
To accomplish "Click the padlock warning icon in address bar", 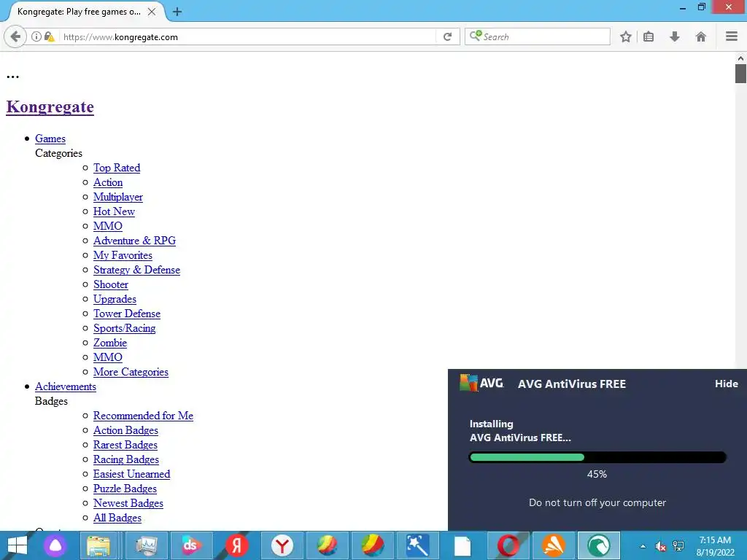I will pos(49,36).
